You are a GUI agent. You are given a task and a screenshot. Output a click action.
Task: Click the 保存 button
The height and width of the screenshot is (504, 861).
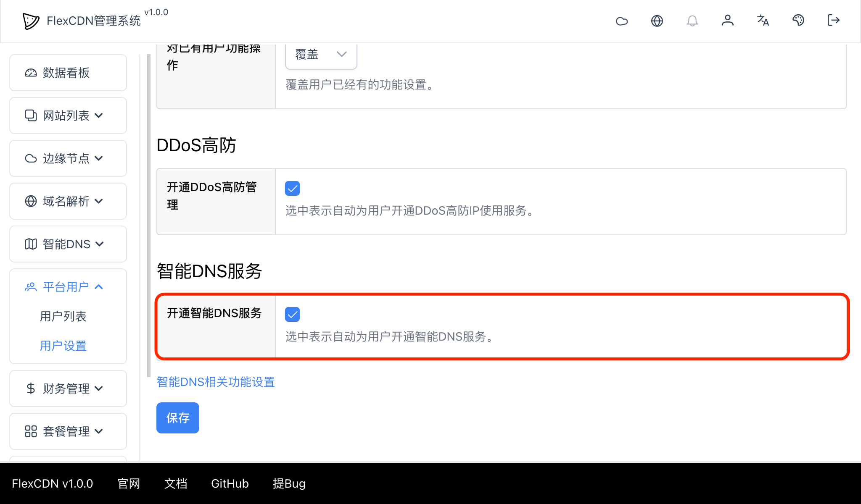pyautogui.click(x=177, y=417)
